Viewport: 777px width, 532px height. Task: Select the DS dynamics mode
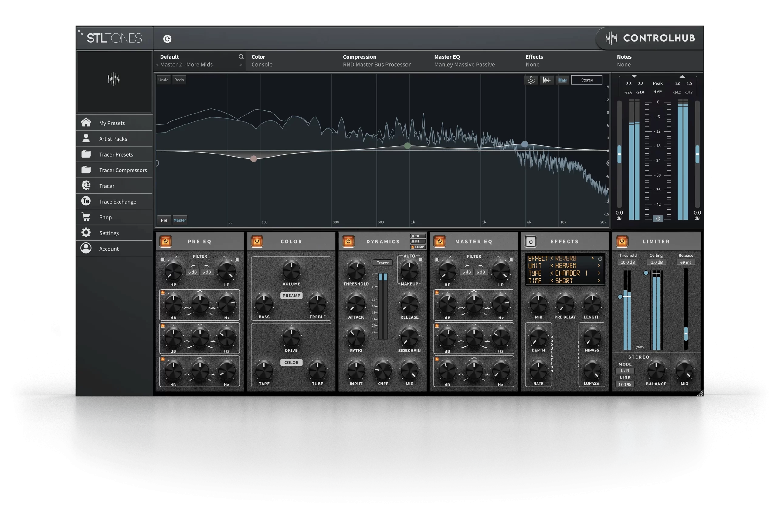[418, 242]
